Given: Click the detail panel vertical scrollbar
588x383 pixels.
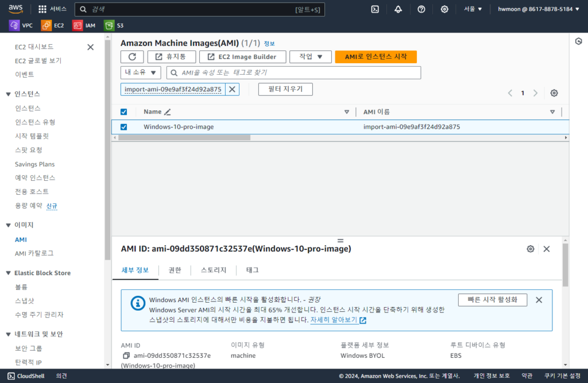Looking at the screenshot, I should (x=565, y=265).
